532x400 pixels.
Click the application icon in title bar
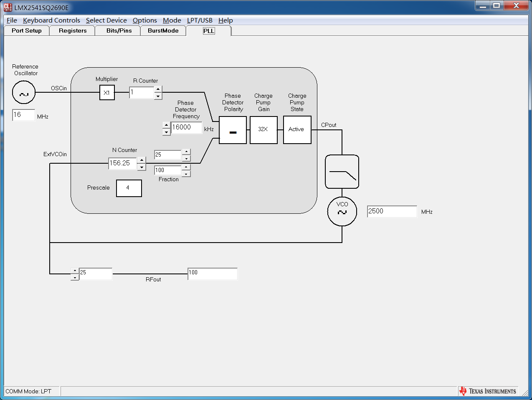click(8, 7)
